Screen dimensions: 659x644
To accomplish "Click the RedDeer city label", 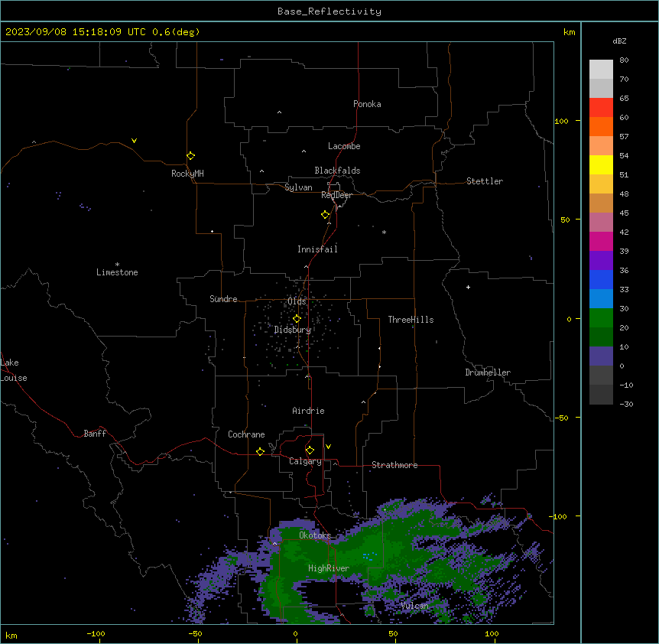I will tap(336, 195).
